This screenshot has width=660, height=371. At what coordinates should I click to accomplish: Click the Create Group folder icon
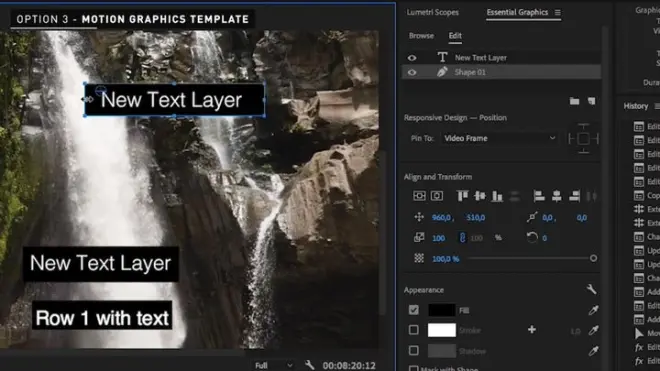coord(574,101)
